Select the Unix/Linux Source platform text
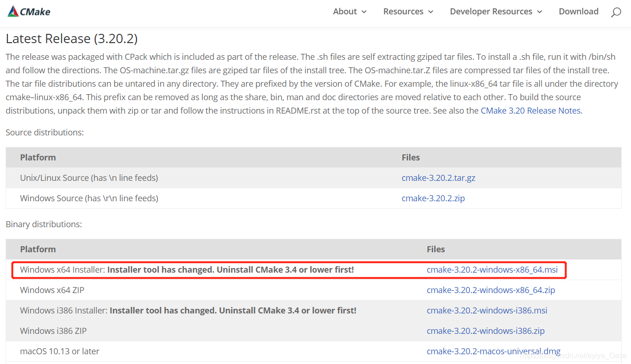This screenshot has height=364, width=631. click(x=89, y=178)
